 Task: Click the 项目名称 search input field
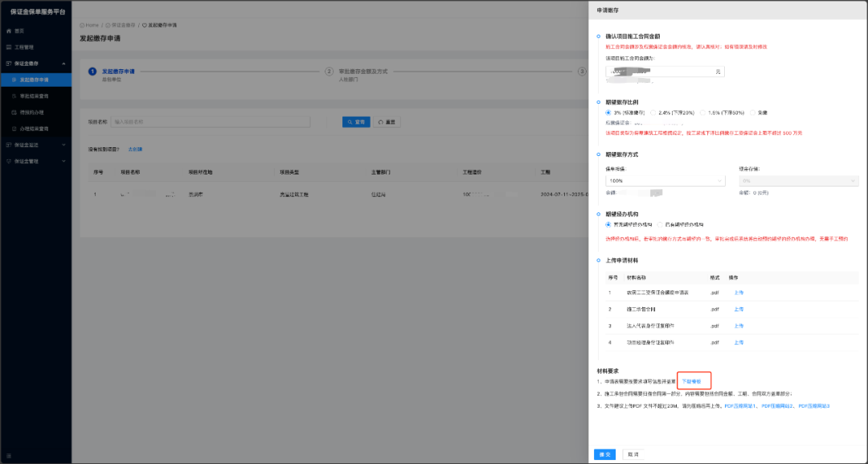pos(211,121)
